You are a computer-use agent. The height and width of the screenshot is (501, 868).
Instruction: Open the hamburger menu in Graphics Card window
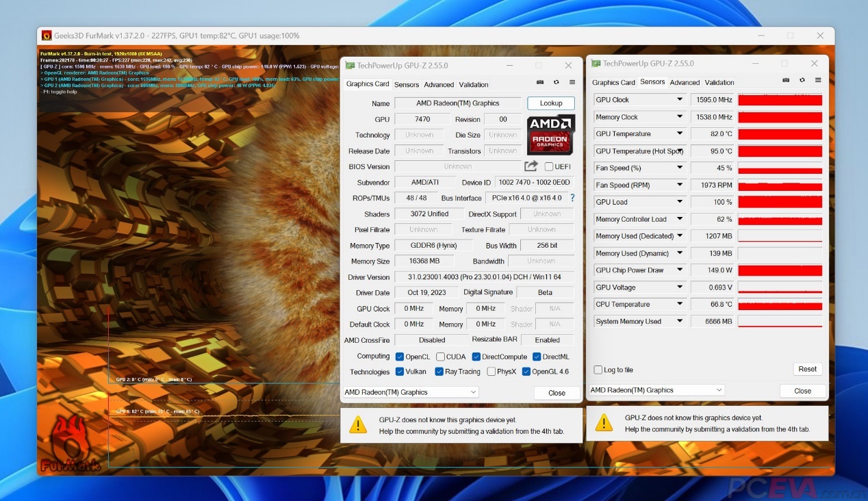click(572, 82)
